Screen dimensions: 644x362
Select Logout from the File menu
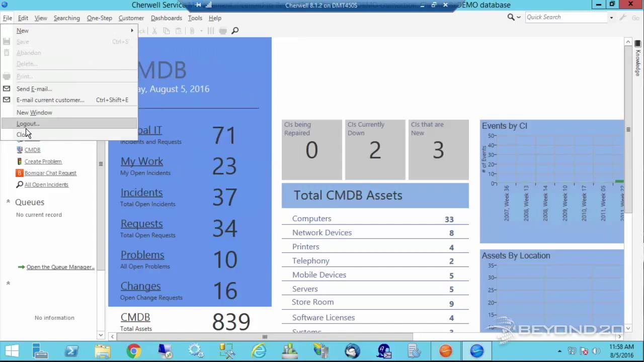[x=69, y=124]
